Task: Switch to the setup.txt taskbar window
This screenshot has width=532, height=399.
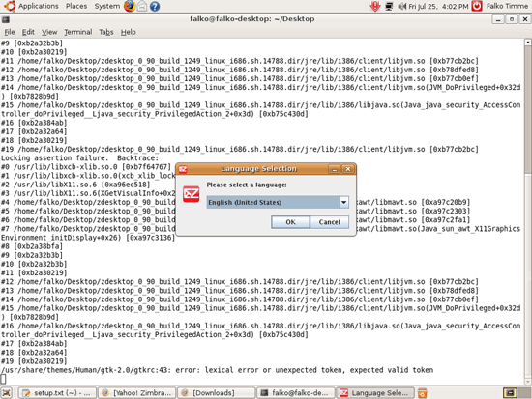Action: (57, 393)
